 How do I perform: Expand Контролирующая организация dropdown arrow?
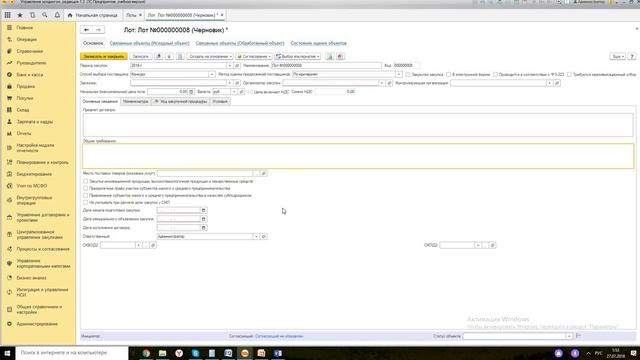coord(549,83)
